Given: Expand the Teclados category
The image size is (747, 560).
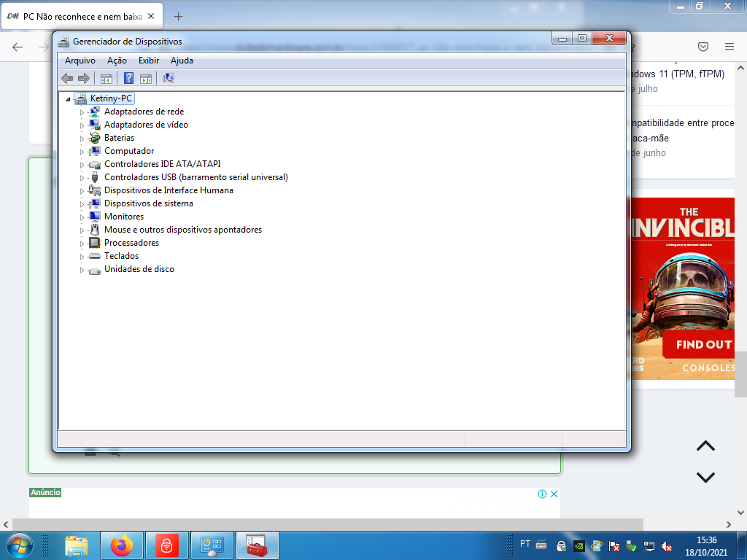Looking at the screenshot, I should point(82,257).
